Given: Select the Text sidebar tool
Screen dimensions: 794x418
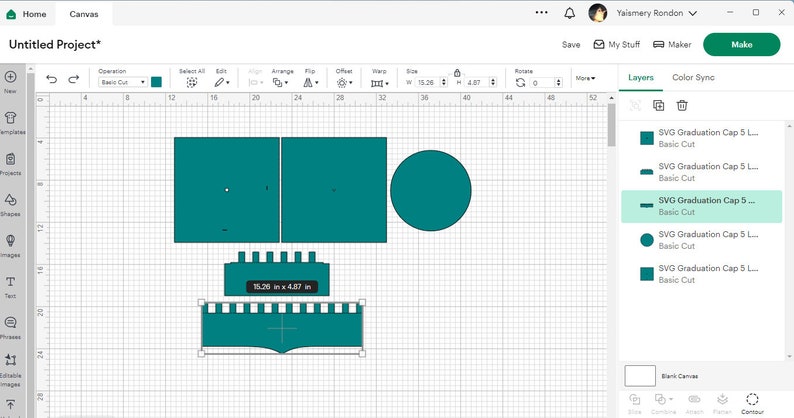Looking at the screenshot, I should coord(10,282).
